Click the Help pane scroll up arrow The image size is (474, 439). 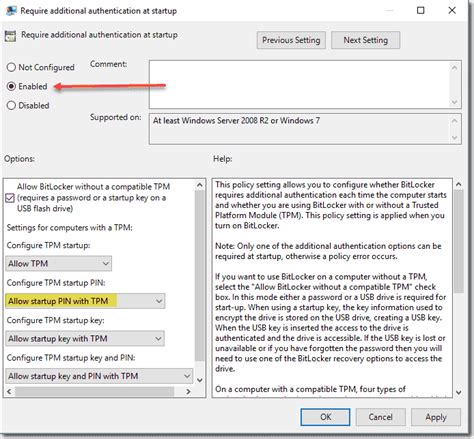459,184
